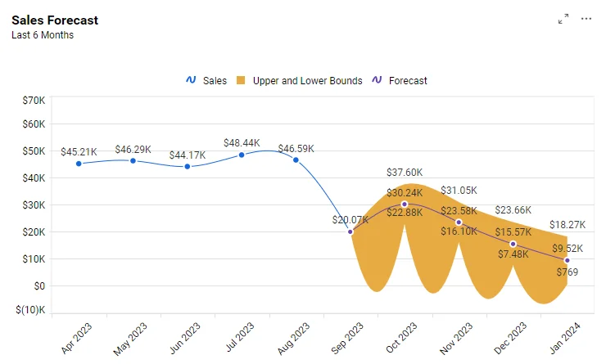Click the Apr 2023 axis label
The image size is (606, 364).
tap(76, 338)
